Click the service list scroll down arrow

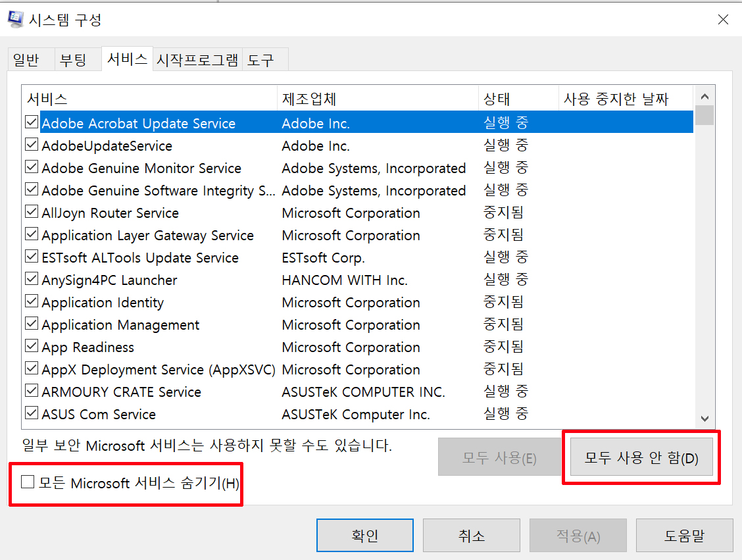tap(705, 419)
